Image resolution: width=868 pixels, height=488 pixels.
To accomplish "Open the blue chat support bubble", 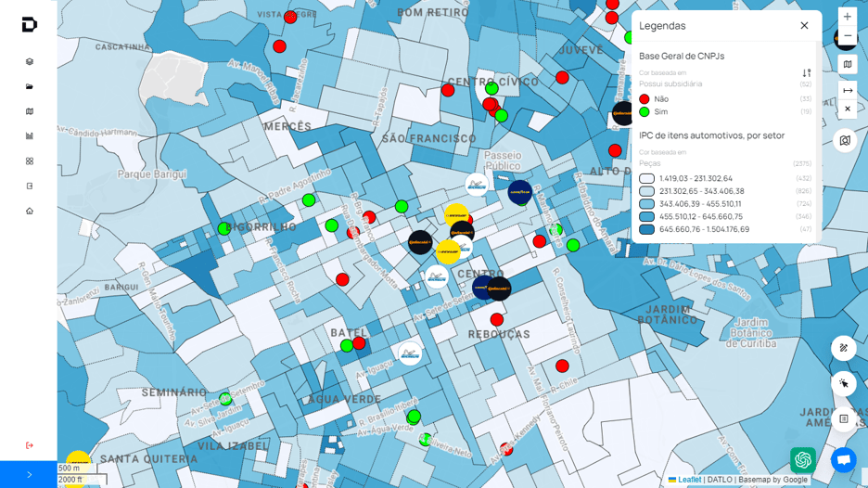I will [x=844, y=460].
